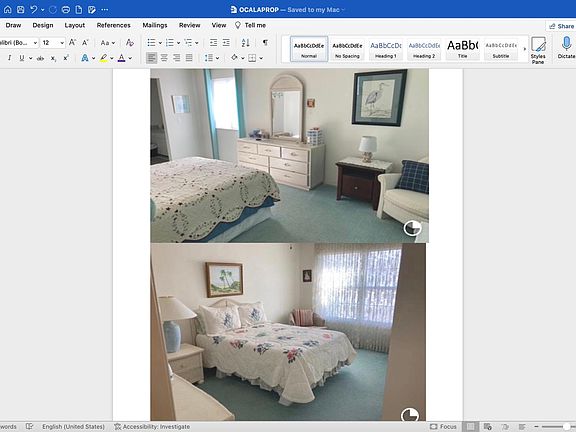Click the Print icon in title bar
Screen dimensions: 576x432
click(66, 10)
